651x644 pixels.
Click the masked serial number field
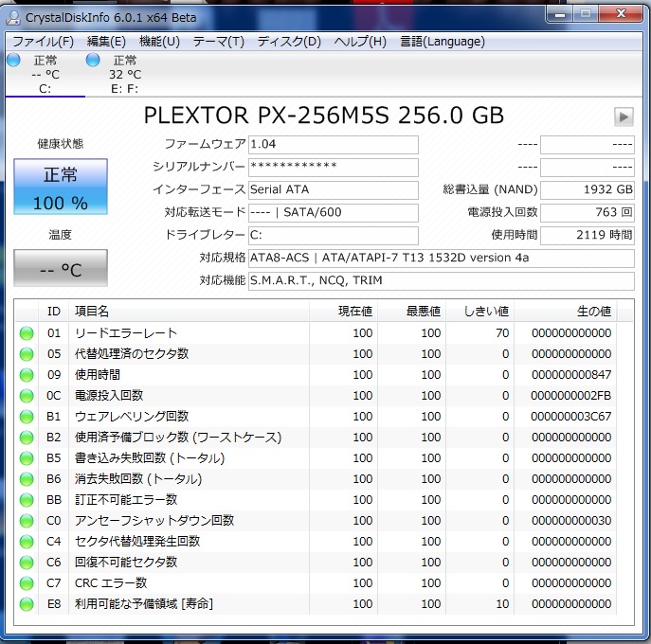(334, 168)
